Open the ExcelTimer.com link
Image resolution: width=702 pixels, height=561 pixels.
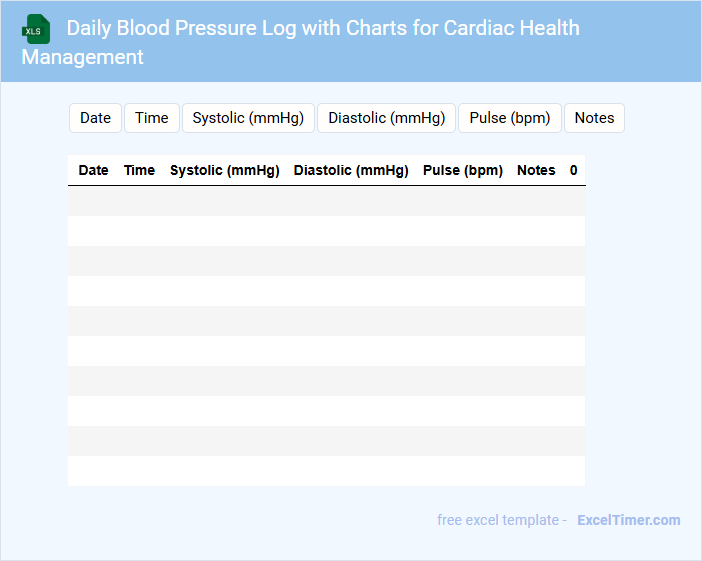pos(628,520)
